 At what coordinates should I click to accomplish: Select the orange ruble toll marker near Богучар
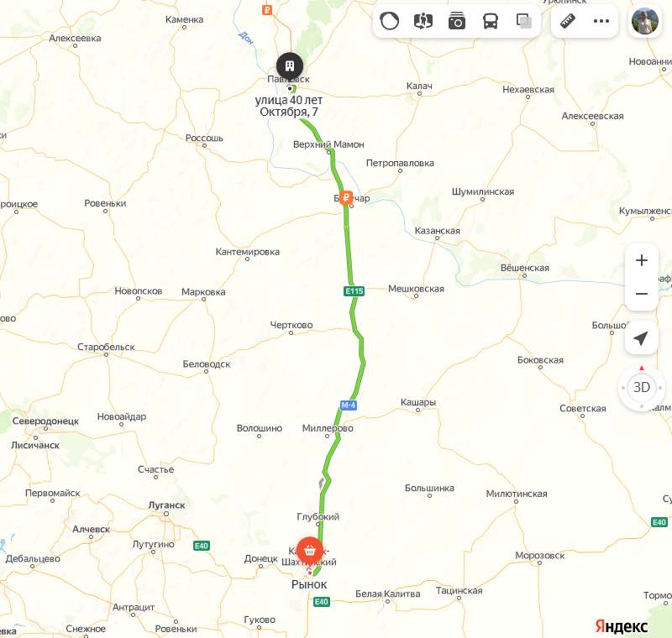pos(346,198)
